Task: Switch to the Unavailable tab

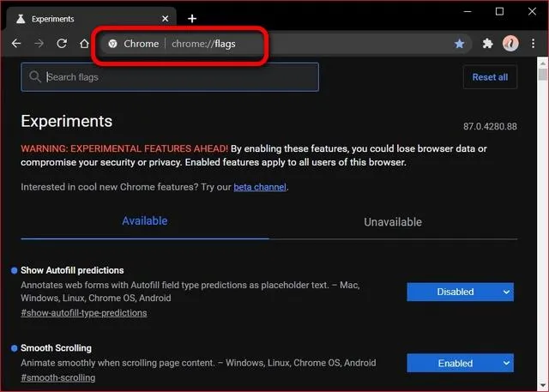Action: pyautogui.click(x=393, y=222)
